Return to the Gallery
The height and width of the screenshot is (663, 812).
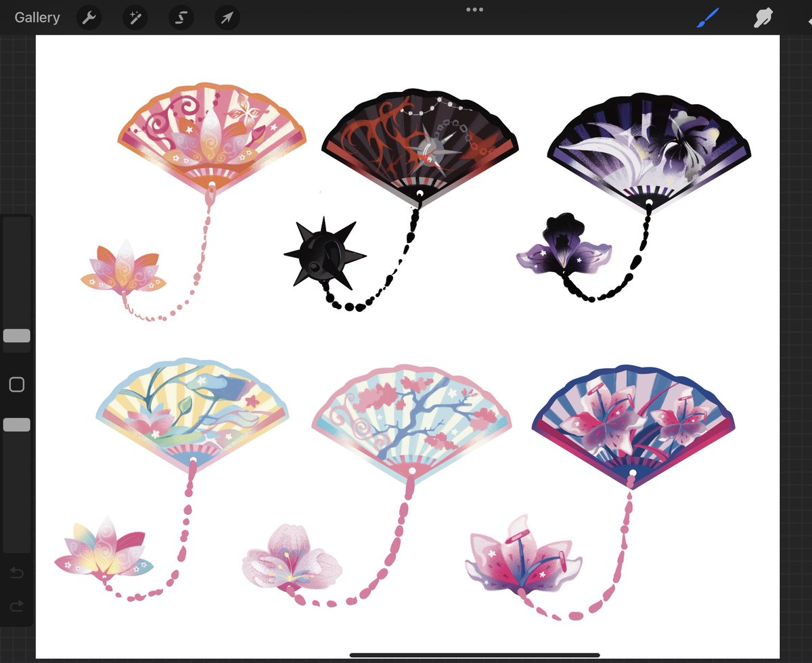pos(37,18)
